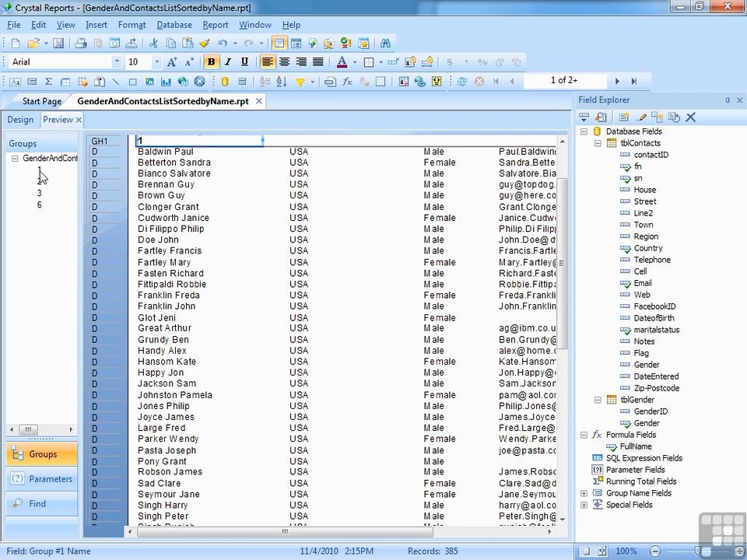Viewport: 747px width, 560px height.
Task: Click the Select Expert funnel icon
Action: (x=300, y=82)
